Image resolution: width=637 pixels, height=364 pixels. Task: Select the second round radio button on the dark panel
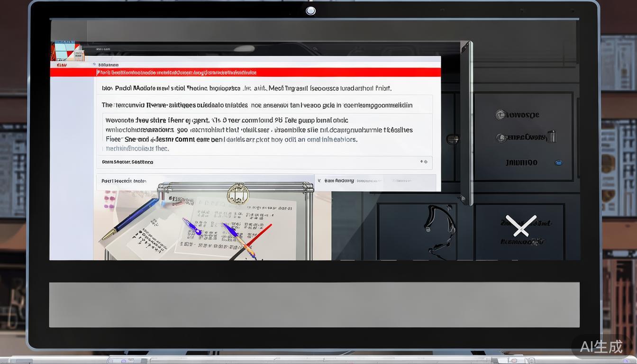pyautogui.click(x=500, y=138)
